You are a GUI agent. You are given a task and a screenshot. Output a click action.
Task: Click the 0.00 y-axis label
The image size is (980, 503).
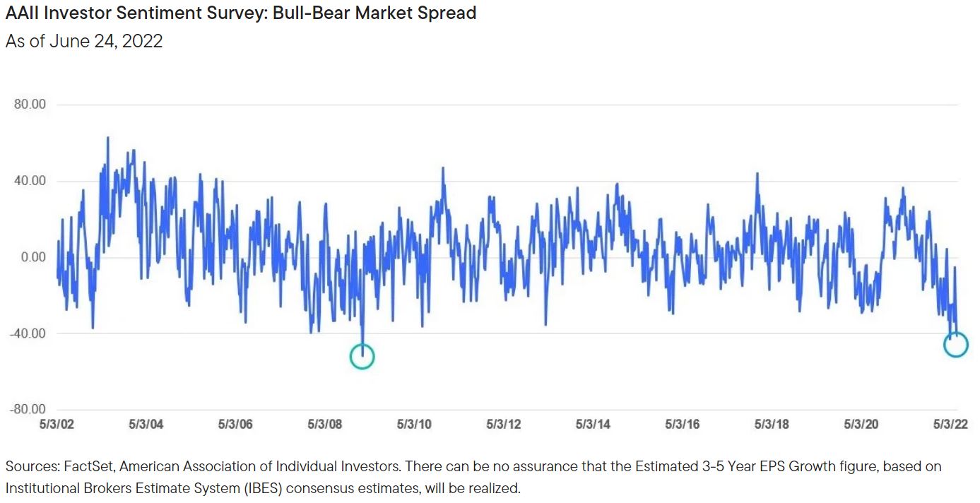[33, 257]
